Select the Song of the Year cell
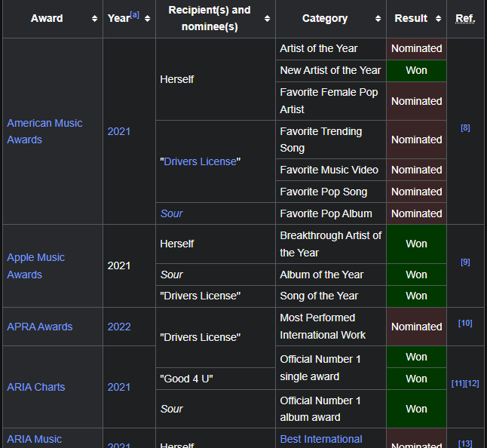 331,296
